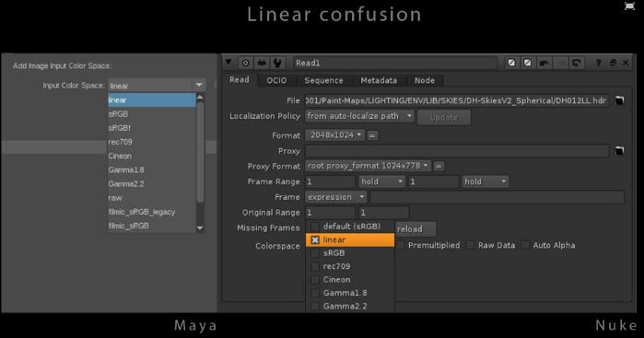644x338 pixels.
Task: Select default (sRGB) in Nuke colorspace list
Action: 350,227
